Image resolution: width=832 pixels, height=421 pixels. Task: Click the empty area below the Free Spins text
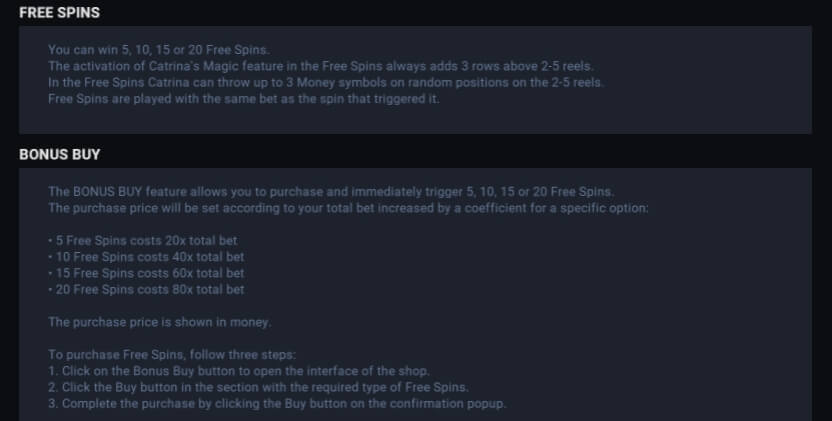tap(415, 120)
